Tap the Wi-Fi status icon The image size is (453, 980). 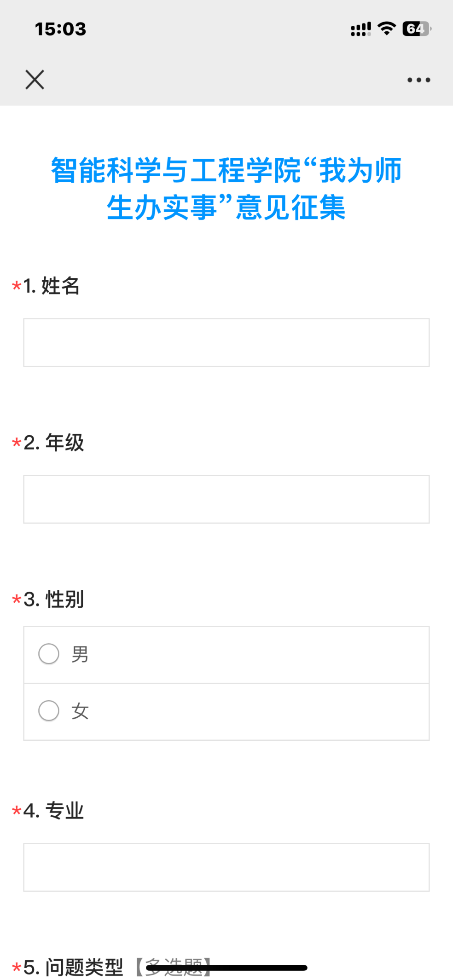pos(387,29)
